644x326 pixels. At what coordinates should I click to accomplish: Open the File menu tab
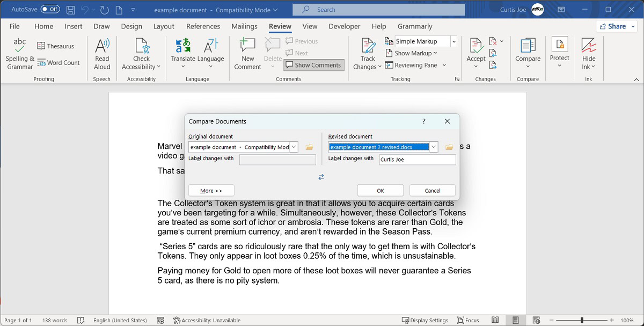(14, 26)
